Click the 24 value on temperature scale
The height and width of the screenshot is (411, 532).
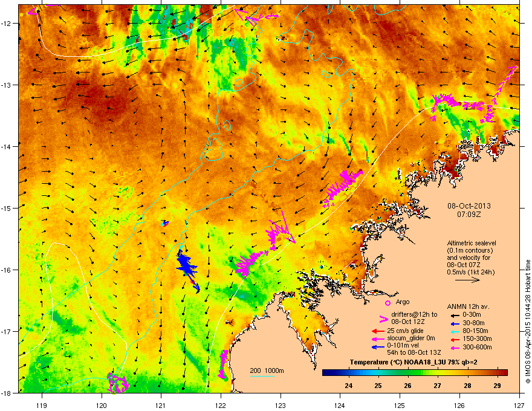click(x=348, y=386)
